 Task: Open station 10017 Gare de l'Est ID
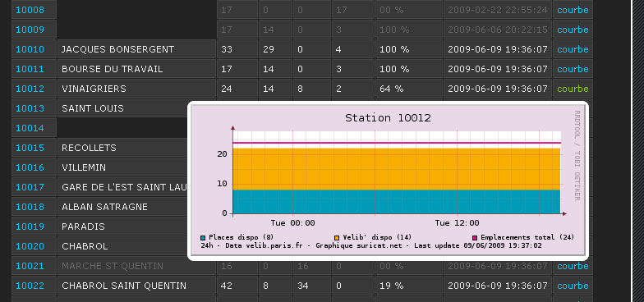coord(30,187)
